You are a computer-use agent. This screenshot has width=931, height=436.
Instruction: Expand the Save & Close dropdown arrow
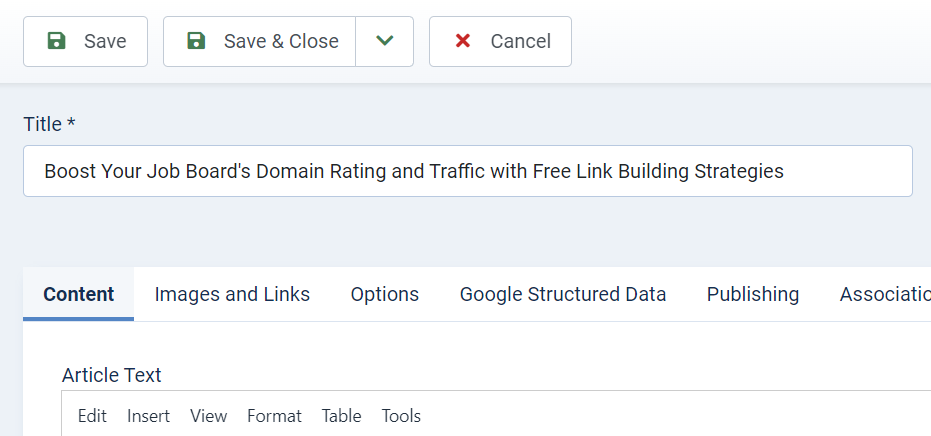click(x=384, y=41)
